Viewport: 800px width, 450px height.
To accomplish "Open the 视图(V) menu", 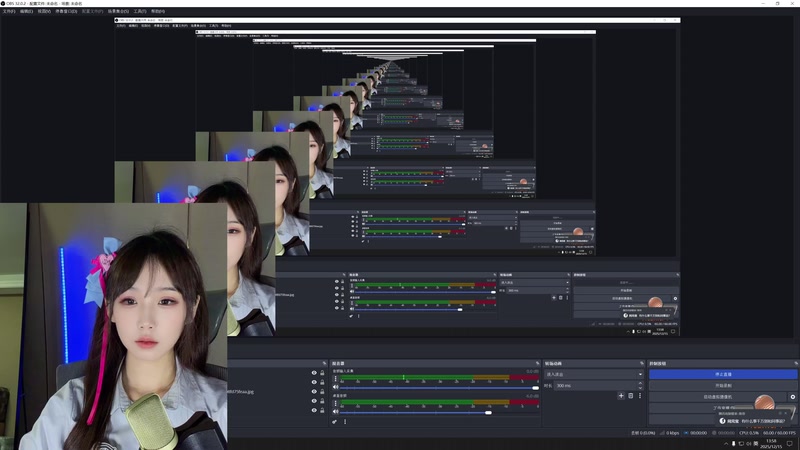I will (x=44, y=11).
